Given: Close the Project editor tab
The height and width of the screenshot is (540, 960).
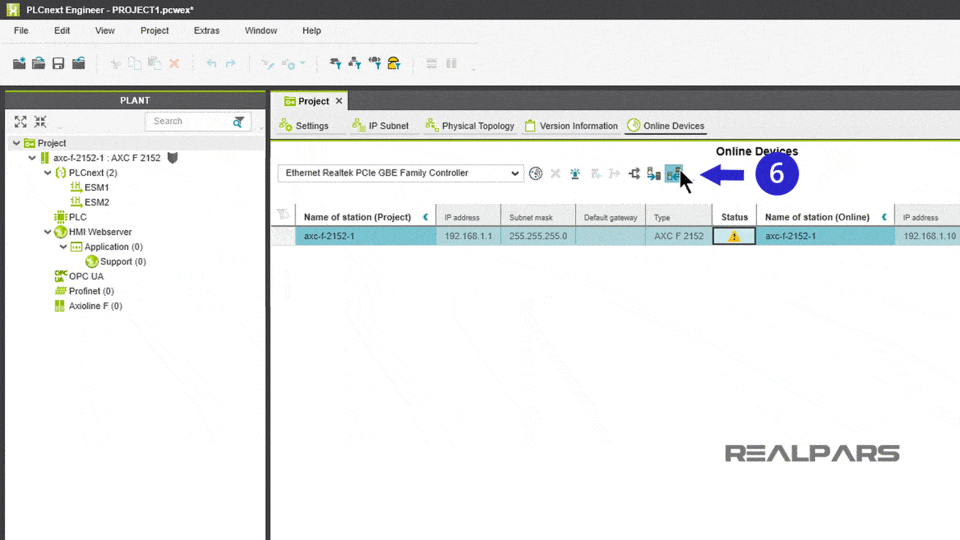Looking at the screenshot, I should [x=339, y=101].
